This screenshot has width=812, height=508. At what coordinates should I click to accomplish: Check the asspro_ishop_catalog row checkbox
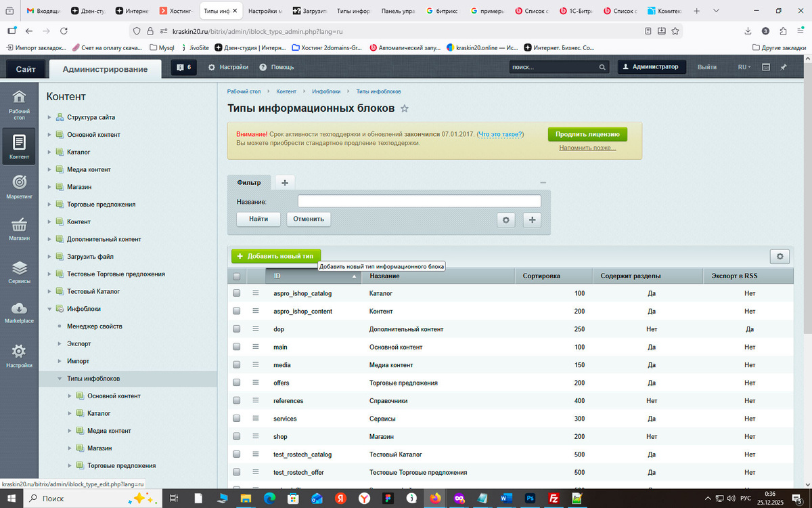[x=237, y=293]
